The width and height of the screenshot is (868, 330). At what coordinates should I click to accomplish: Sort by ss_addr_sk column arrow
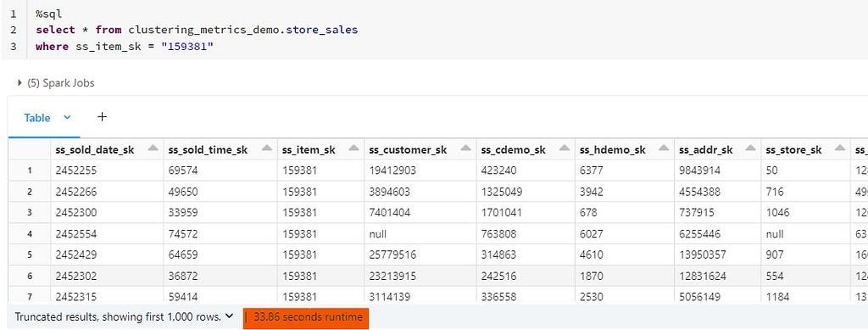coord(751,148)
